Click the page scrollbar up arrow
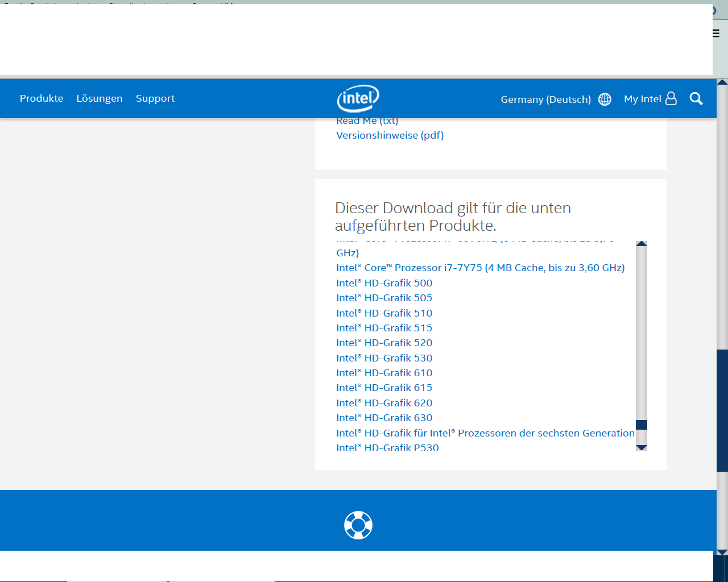728x582 pixels. (x=722, y=82)
